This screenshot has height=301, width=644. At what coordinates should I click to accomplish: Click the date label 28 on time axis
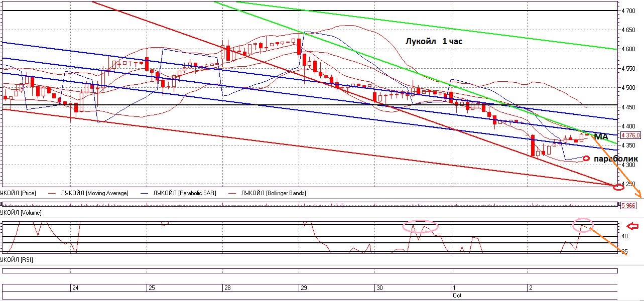point(227,288)
